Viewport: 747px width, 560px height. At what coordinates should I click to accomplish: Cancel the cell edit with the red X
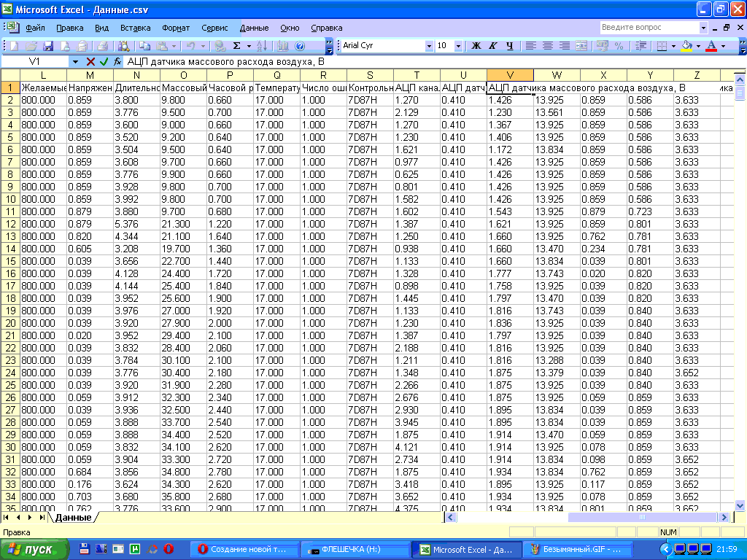90,61
